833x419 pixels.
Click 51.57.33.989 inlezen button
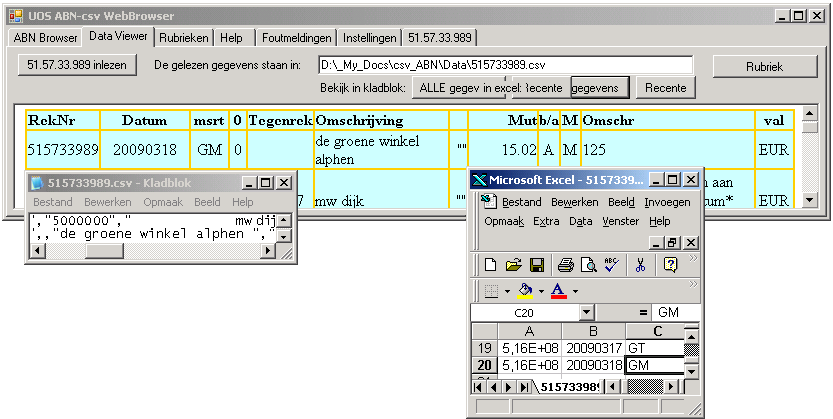tap(77, 65)
